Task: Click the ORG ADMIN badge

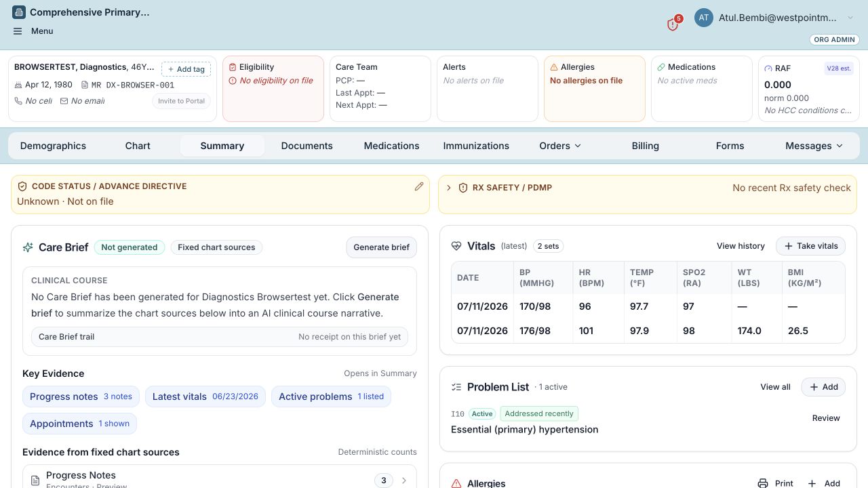Action: (834, 39)
